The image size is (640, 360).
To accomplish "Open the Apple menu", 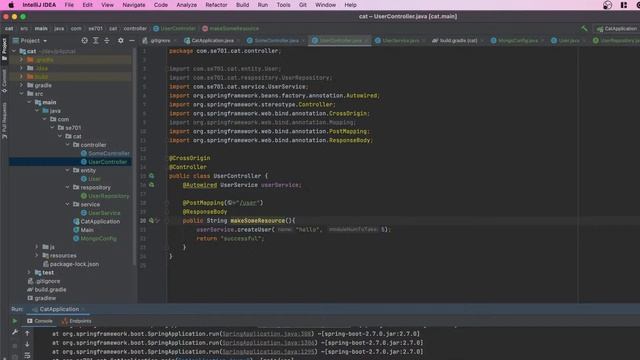I will point(11,5).
